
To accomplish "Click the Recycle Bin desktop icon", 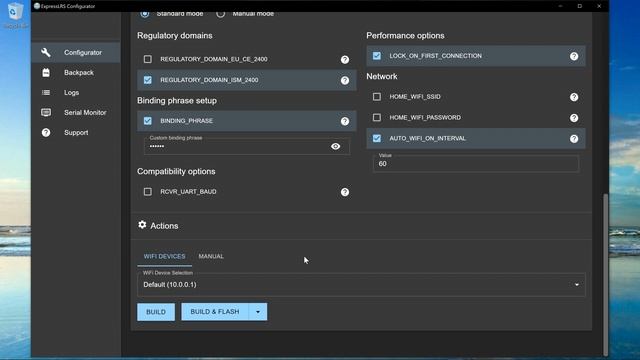I will pos(15,16).
